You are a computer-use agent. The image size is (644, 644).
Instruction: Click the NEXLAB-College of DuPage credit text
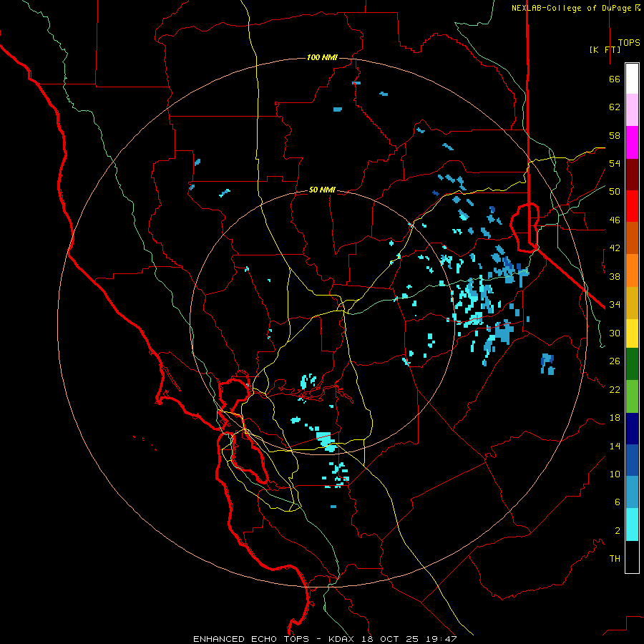572,8
